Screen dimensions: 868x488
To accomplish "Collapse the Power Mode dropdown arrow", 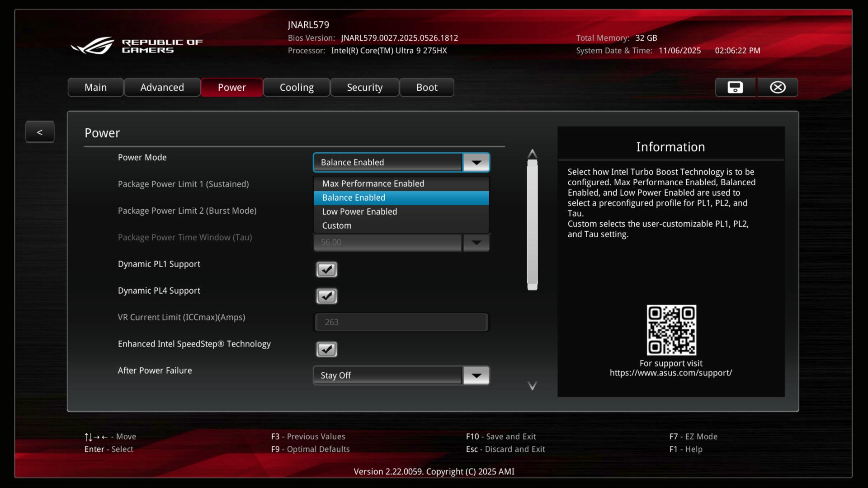I will tap(476, 163).
